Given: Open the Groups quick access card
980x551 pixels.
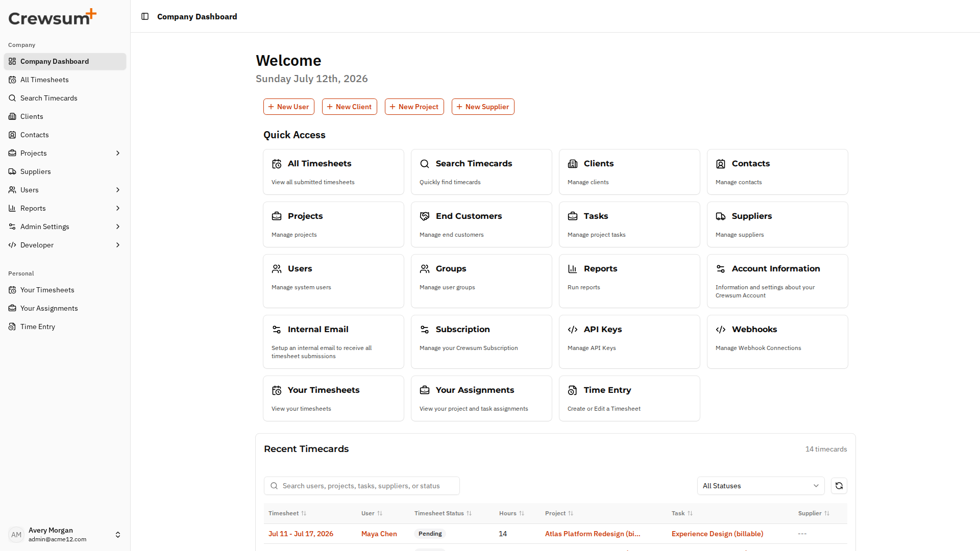Looking at the screenshot, I should click(x=481, y=281).
